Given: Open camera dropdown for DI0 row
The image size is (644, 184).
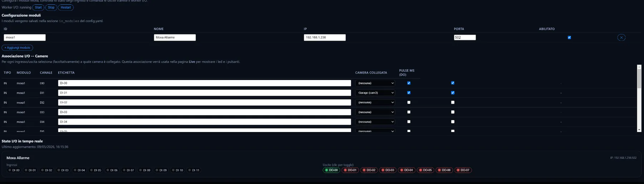Looking at the screenshot, I should click(375, 83).
